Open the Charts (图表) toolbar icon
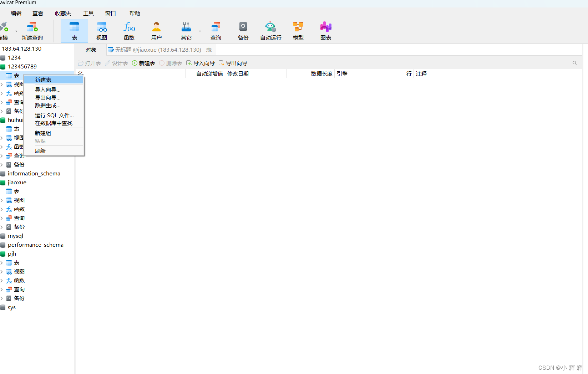Screen dimensions: 588x374 tap(326, 31)
